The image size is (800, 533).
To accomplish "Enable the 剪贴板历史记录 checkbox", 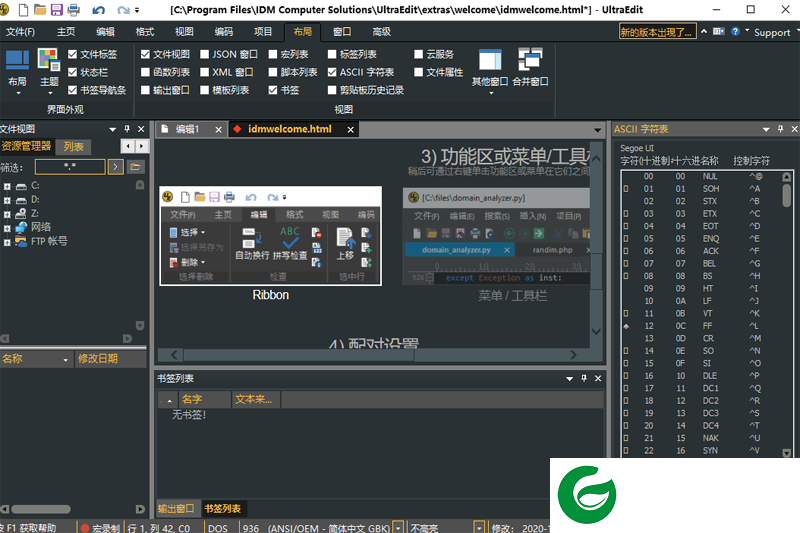I will (x=332, y=90).
